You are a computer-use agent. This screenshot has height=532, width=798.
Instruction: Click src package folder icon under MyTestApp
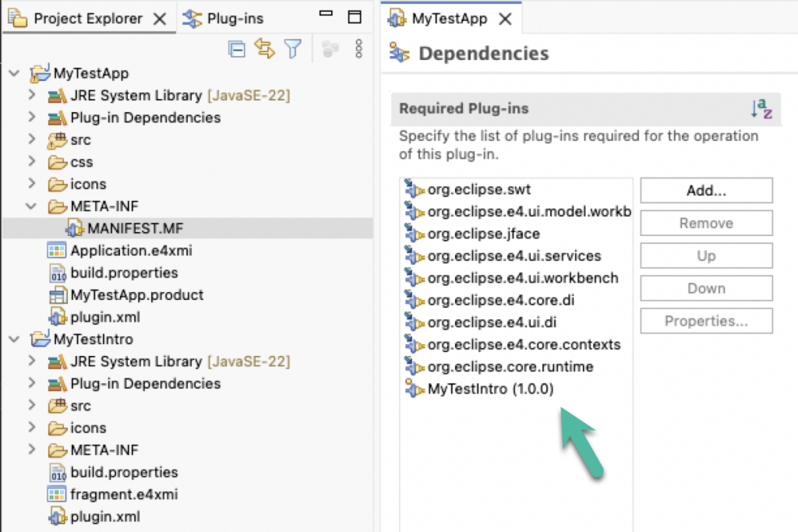point(57,140)
